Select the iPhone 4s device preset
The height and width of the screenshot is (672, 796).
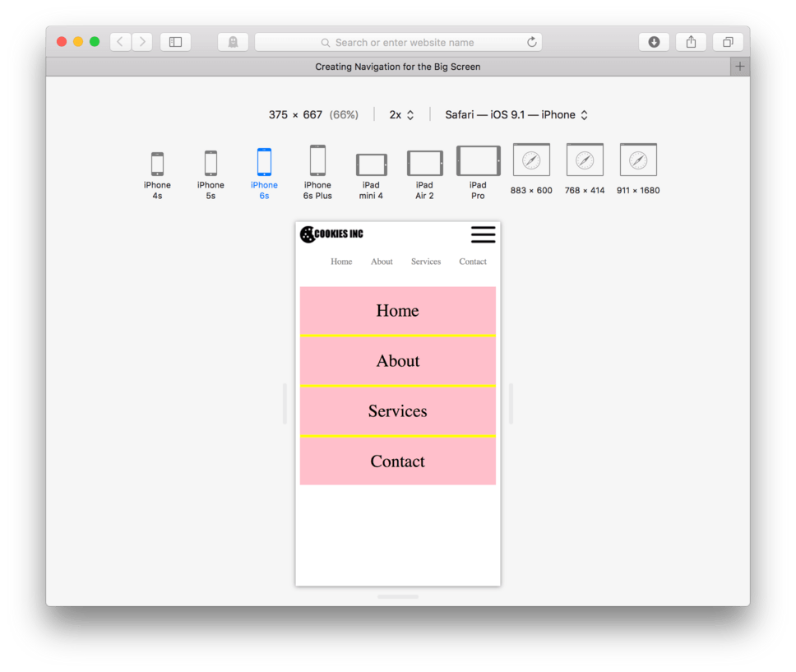coord(157,175)
